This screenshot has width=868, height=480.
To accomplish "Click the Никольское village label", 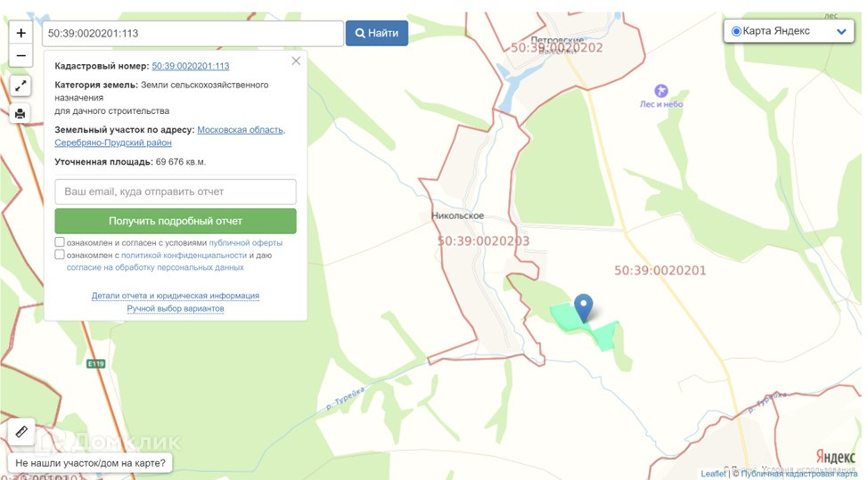I will 457,216.
